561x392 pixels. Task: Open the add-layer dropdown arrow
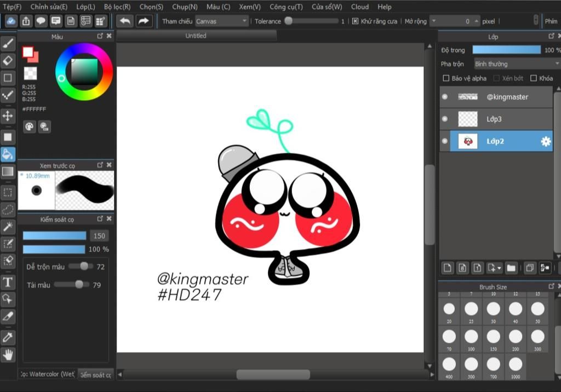tap(500, 268)
